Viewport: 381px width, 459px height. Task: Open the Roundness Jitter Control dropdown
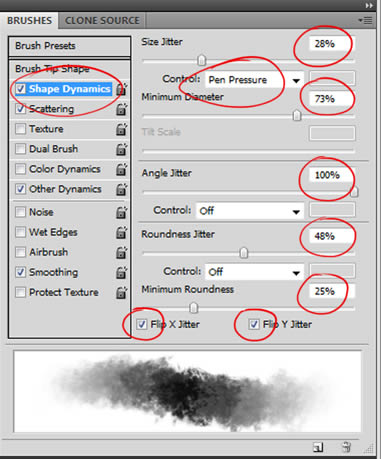pos(254,272)
